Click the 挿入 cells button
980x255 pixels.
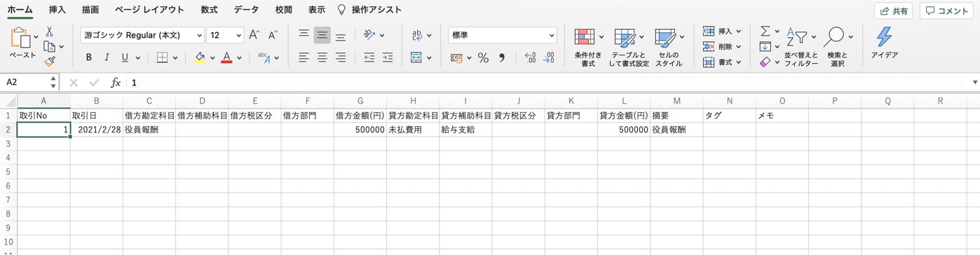[721, 32]
